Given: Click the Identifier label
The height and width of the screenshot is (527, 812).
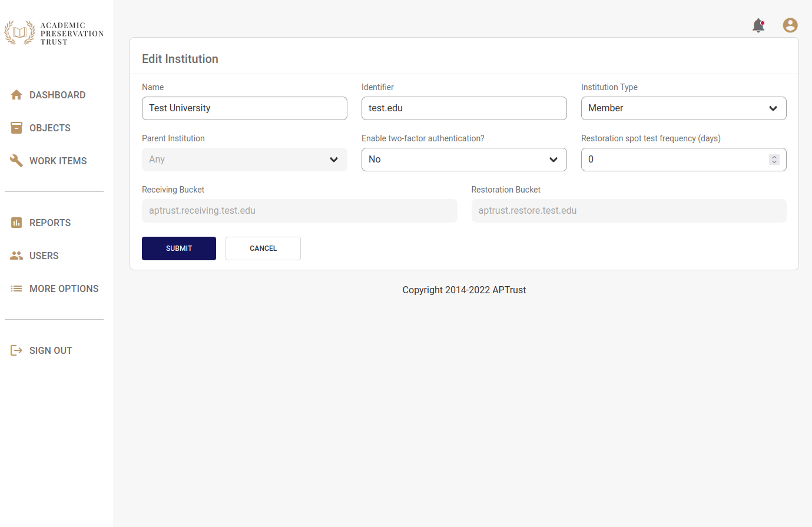Looking at the screenshot, I should click(377, 87).
